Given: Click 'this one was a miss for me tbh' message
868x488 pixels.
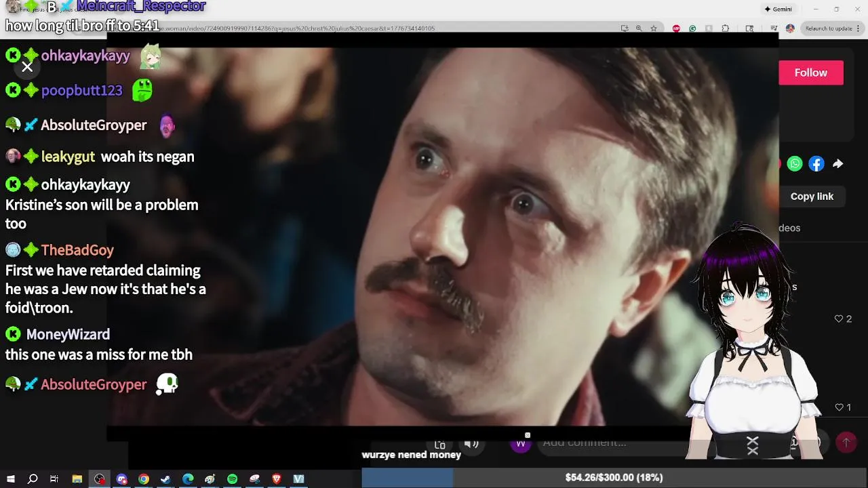Looking at the screenshot, I should point(99,354).
